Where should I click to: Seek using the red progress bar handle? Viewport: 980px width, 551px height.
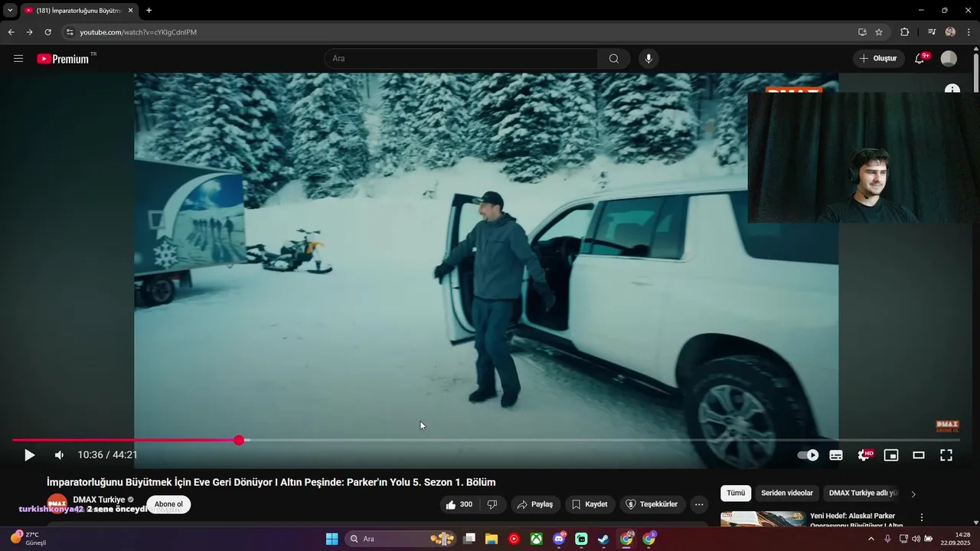click(239, 440)
